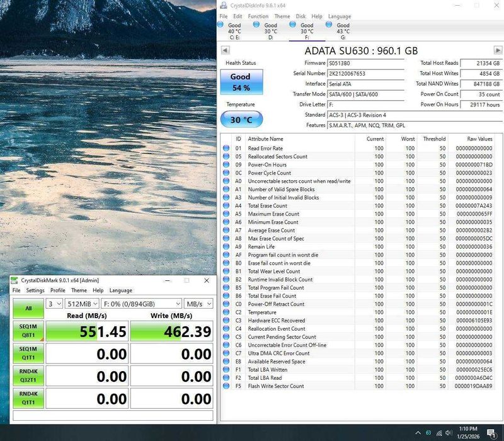The image size is (504, 441).
Task: Open CrystalDiskMark Help menu
Action: 98,290
